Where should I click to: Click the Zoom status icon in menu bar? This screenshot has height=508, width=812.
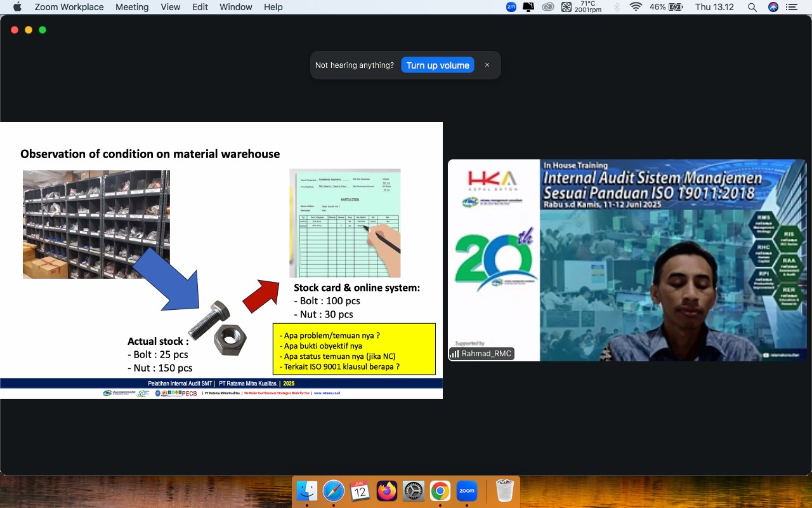[511, 7]
